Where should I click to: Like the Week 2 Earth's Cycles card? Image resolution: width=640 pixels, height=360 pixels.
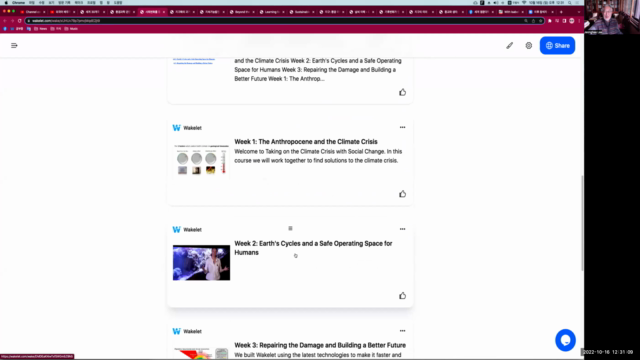pyautogui.click(x=402, y=296)
